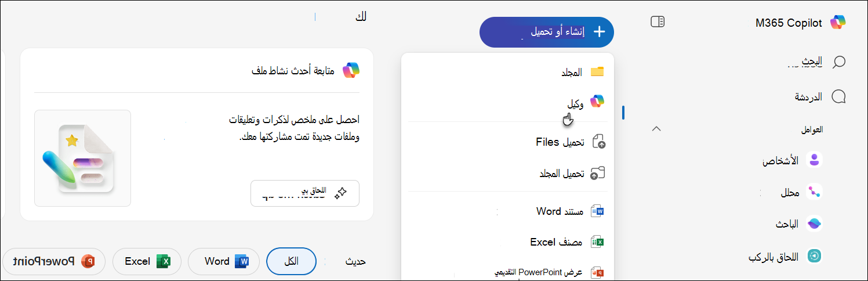Click the document illustration thumbnail

(82, 158)
